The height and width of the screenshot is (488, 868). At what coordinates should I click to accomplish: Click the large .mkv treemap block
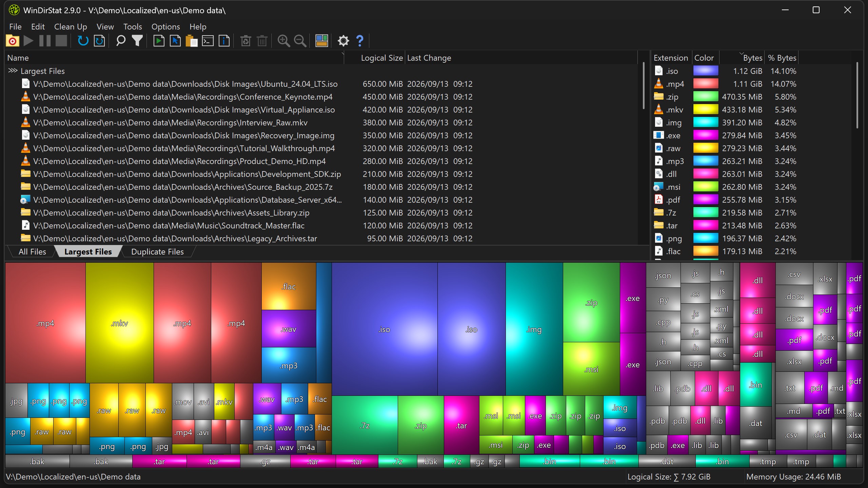point(119,323)
